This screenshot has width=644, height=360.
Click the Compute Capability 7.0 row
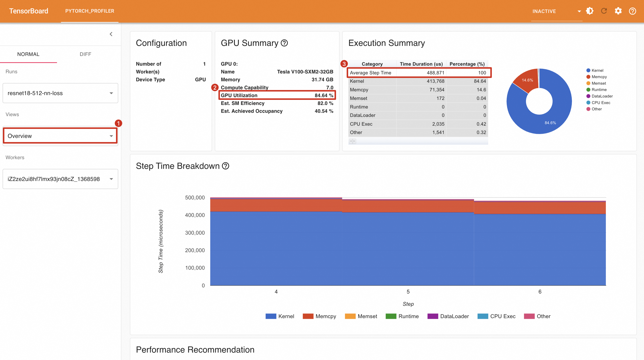tap(277, 88)
